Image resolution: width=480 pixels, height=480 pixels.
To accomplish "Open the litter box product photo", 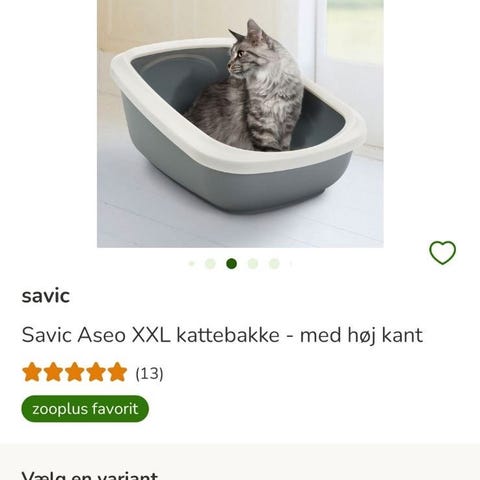I will click(240, 124).
